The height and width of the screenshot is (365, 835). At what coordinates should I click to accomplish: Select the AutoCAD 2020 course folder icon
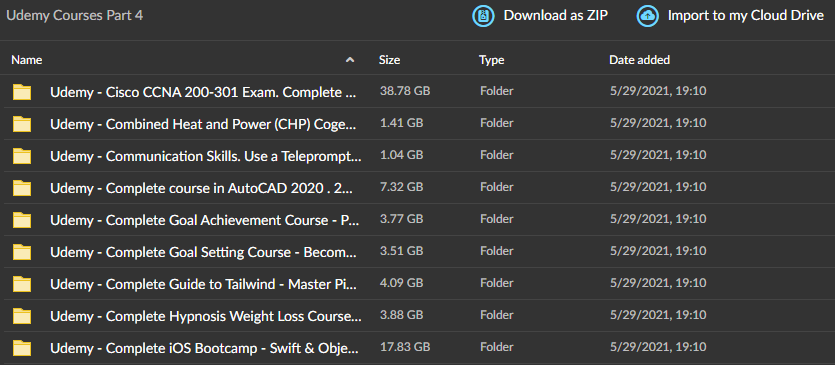click(x=22, y=188)
